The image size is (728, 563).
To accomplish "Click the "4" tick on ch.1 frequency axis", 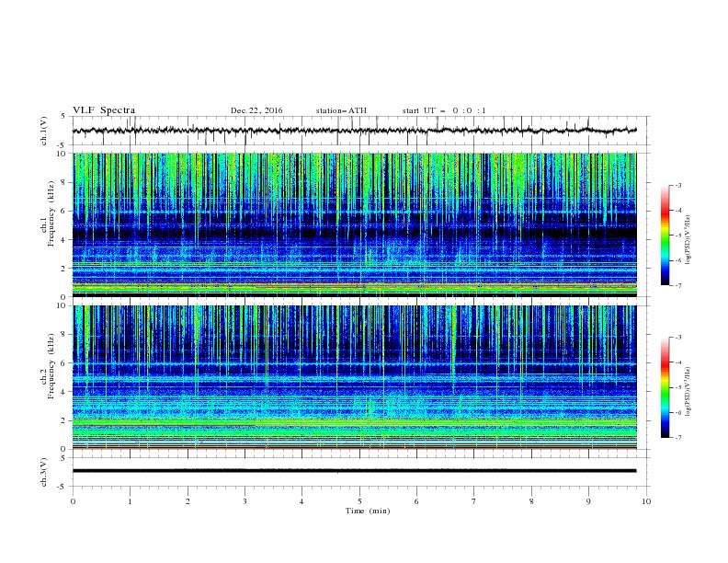I will coord(64,240).
